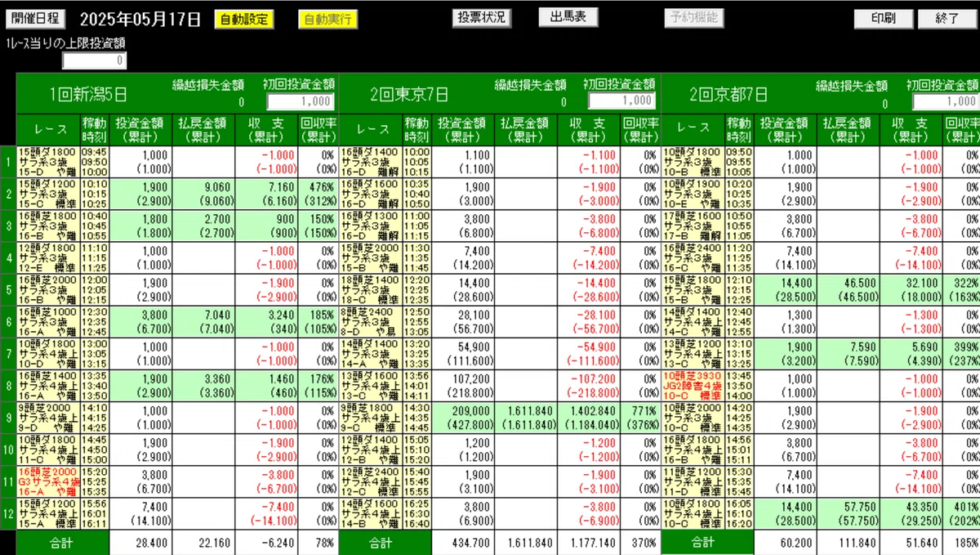Click the 新潟 race 6 payout cell 7.040
980x555 pixels.
[x=204, y=322]
